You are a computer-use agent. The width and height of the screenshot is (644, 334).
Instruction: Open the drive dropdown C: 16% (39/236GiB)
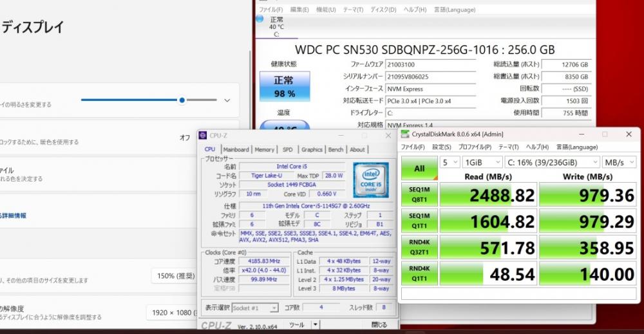click(x=553, y=162)
